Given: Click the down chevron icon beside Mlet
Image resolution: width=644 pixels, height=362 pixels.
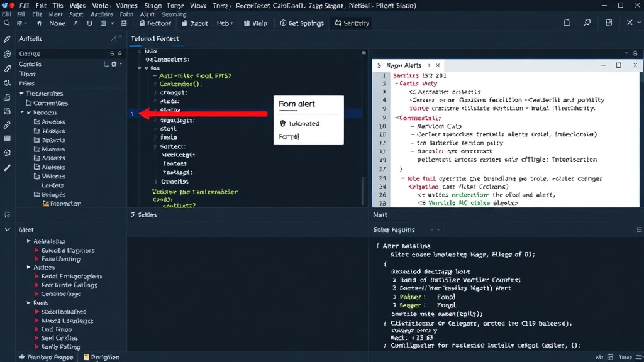Looking at the screenshot, I should pos(7,229).
